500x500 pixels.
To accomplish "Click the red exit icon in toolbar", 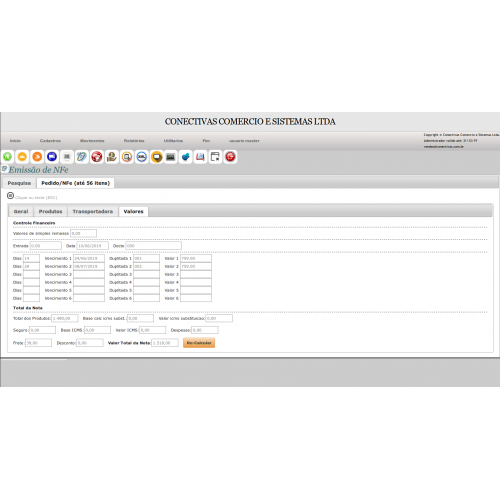I will click(230, 156).
